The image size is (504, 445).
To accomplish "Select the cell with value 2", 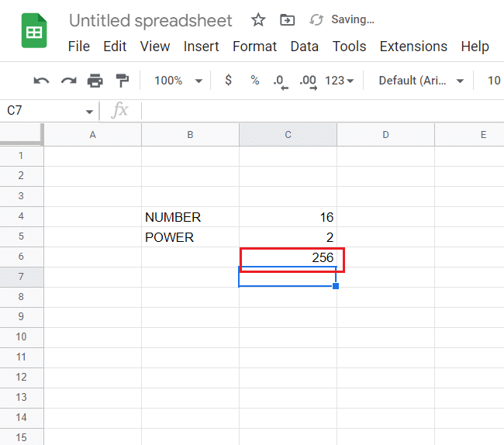I will click(x=288, y=237).
